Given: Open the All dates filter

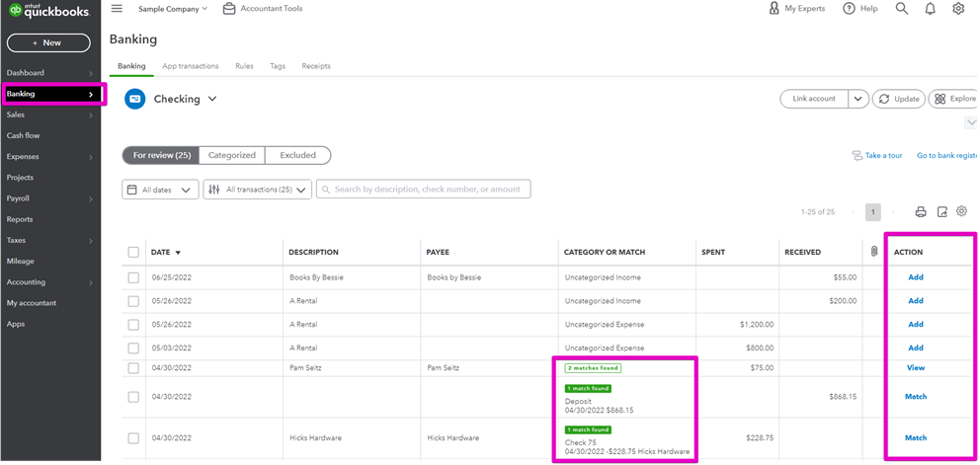Looking at the screenshot, I should pyautogui.click(x=160, y=190).
